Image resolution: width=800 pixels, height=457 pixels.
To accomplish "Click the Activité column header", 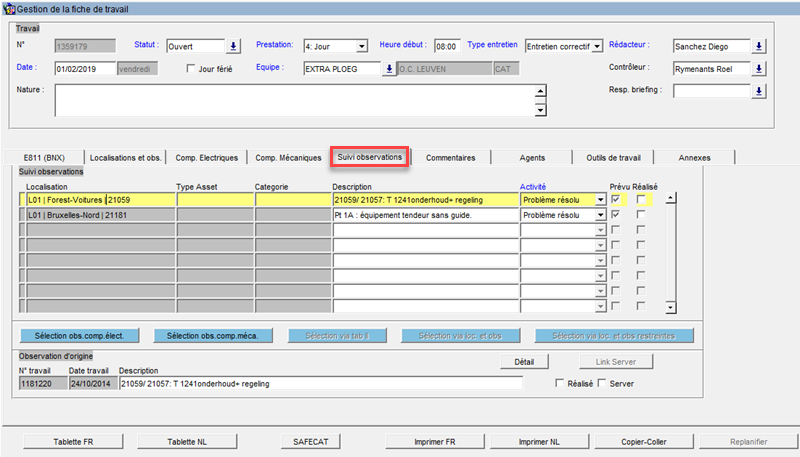I will click(x=533, y=187).
